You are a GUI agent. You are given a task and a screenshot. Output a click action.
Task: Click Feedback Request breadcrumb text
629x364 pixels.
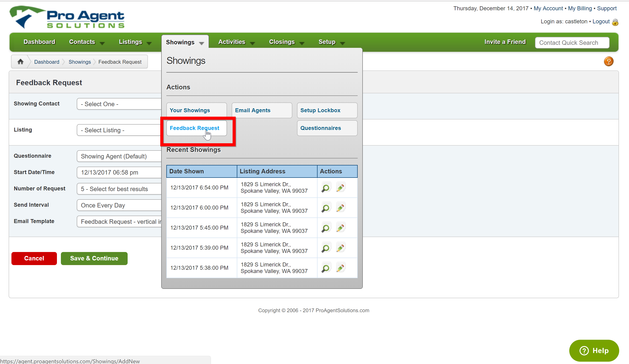[120, 62]
